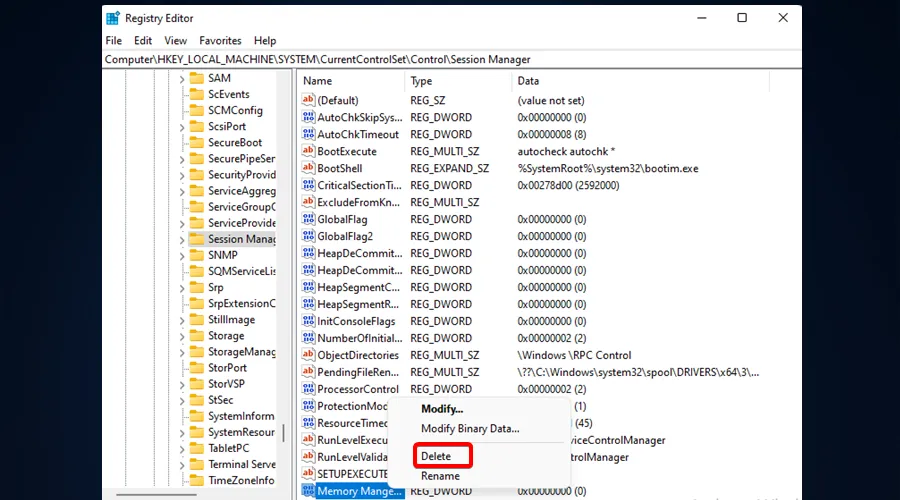900x500 pixels.
Task: Select the HeapSegmentR value name
Action: pos(358,304)
